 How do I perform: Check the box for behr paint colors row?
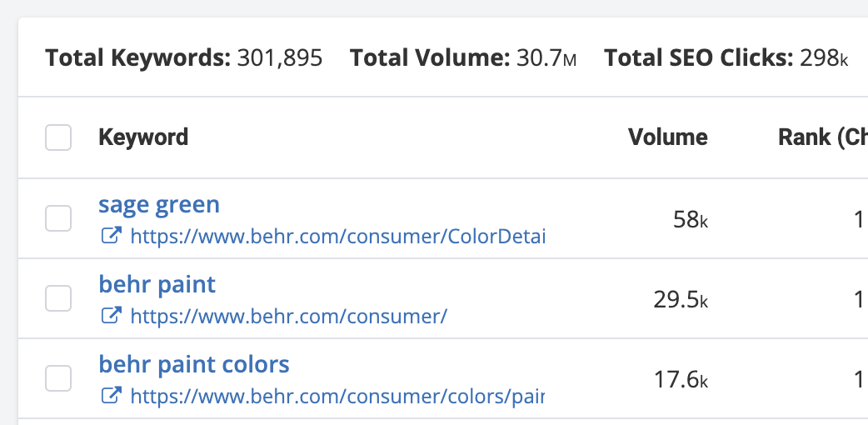point(58,377)
